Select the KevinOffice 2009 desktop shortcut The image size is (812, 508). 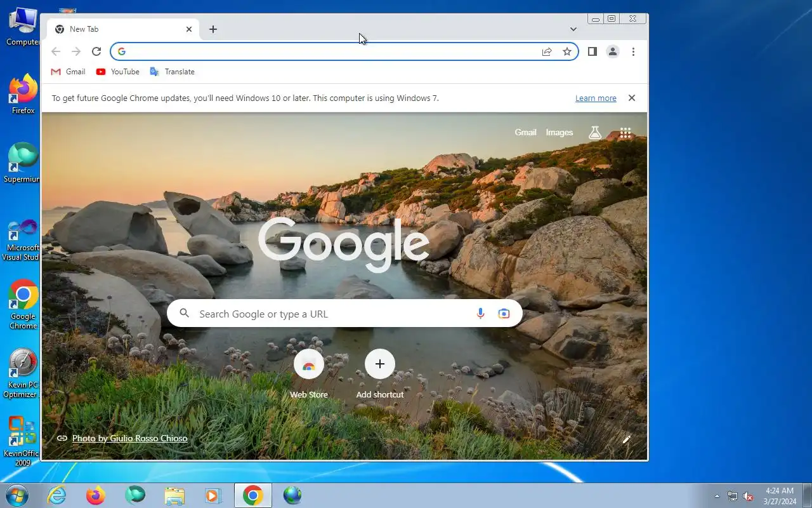(x=23, y=441)
